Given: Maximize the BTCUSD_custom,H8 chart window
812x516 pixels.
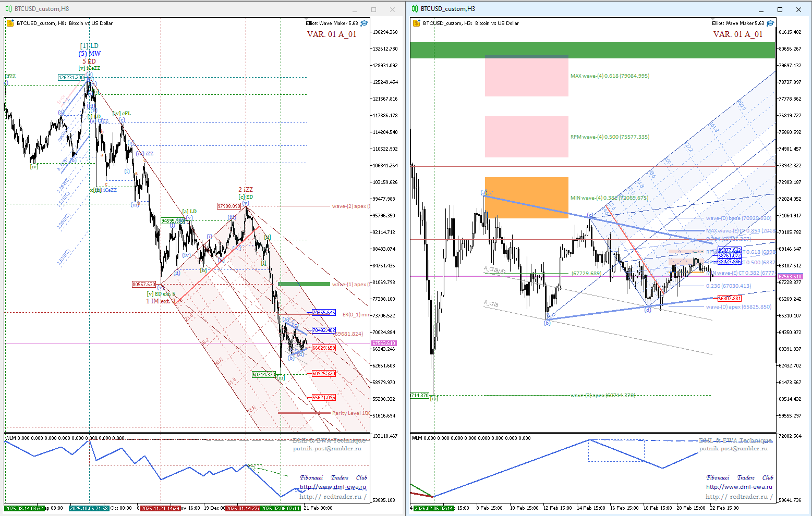Looking at the screenshot, I should click(x=373, y=9).
